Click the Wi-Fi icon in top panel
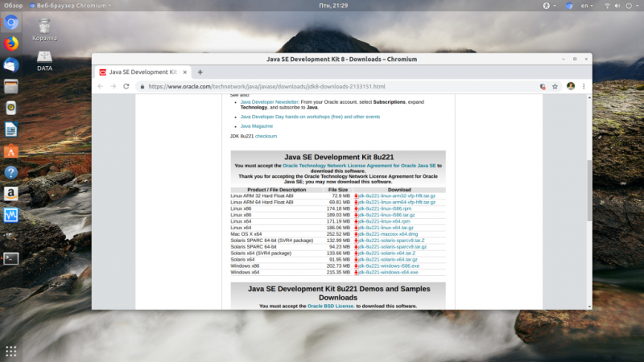644x362 pixels. coord(607,6)
